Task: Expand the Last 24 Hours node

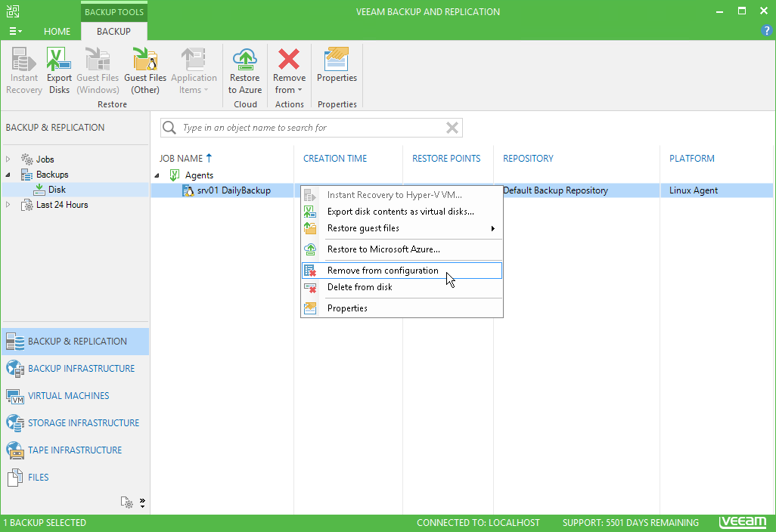Action: (x=8, y=205)
